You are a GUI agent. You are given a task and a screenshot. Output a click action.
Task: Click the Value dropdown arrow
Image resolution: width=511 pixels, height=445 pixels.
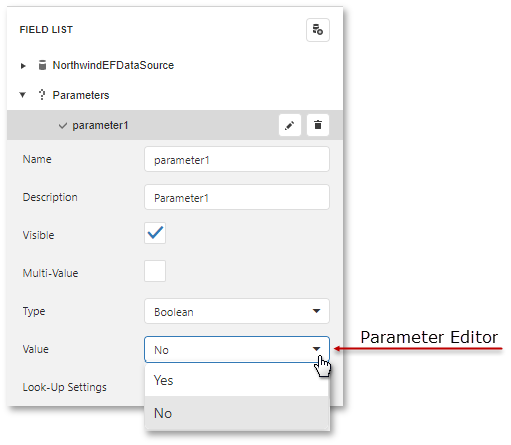316,349
